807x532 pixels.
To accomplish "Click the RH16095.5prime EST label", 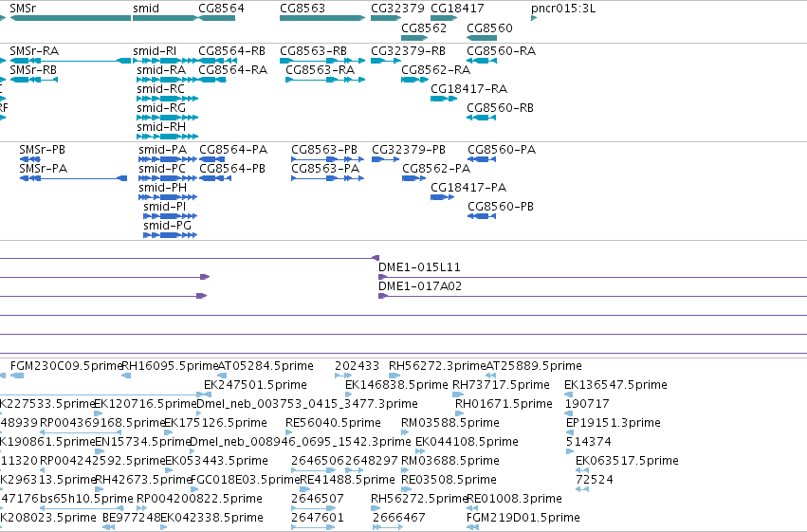I will [171, 366].
